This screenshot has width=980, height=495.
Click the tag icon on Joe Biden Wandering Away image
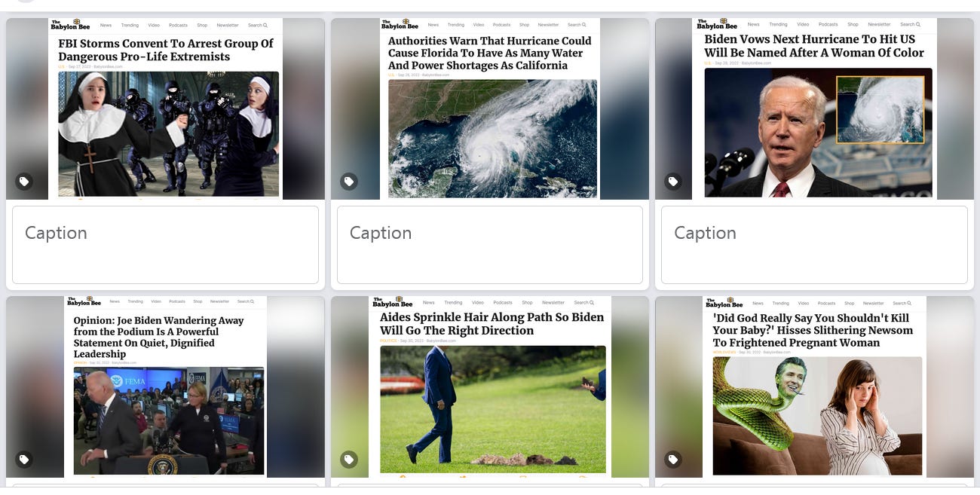(x=24, y=459)
